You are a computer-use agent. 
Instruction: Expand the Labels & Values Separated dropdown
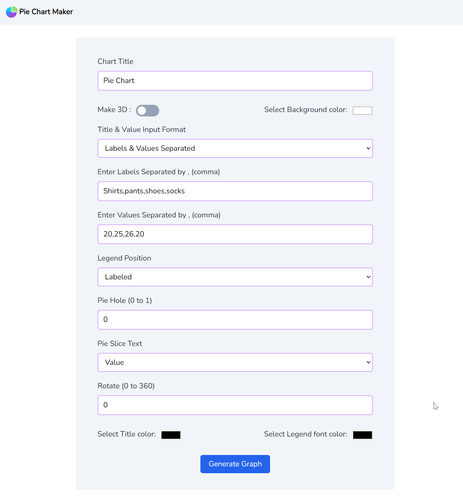click(x=235, y=148)
